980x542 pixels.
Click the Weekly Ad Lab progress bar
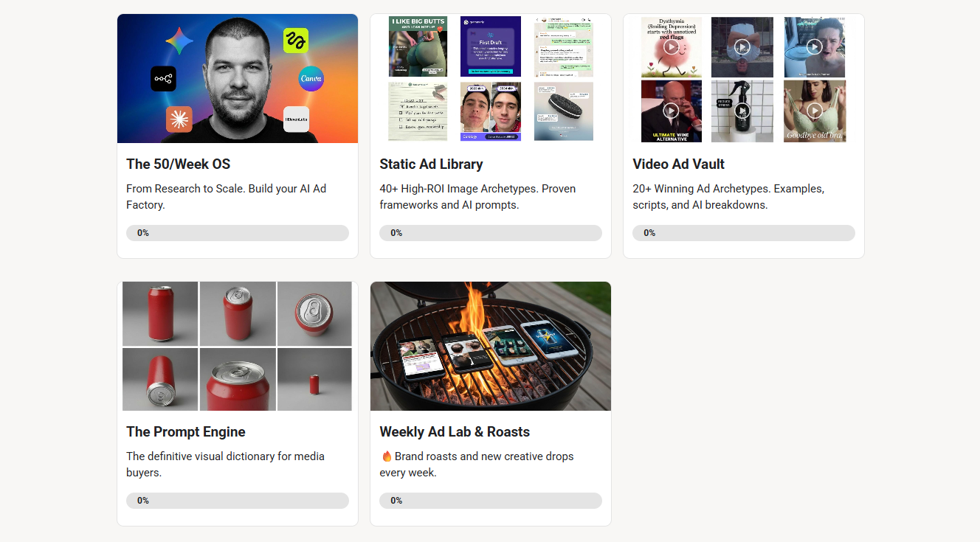[491, 501]
